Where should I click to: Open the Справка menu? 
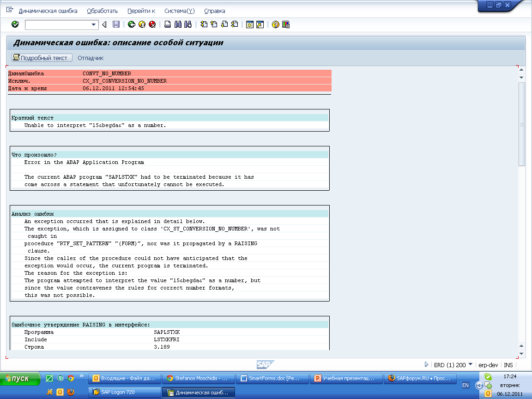(x=214, y=11)
